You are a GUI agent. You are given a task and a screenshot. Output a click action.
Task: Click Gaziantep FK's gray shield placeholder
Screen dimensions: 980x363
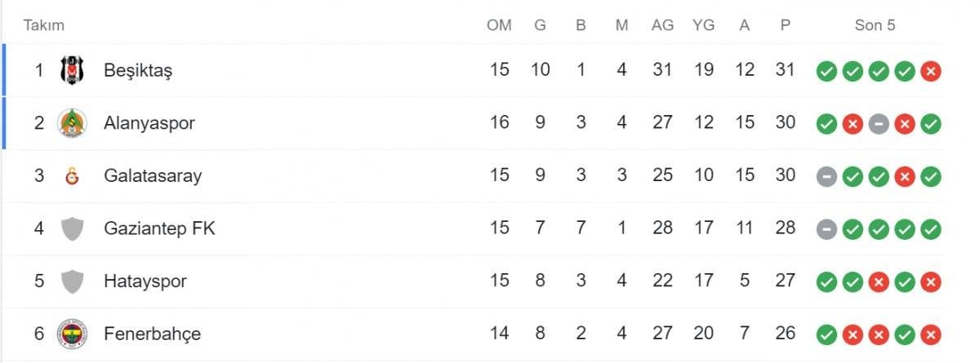coord(72,229)
